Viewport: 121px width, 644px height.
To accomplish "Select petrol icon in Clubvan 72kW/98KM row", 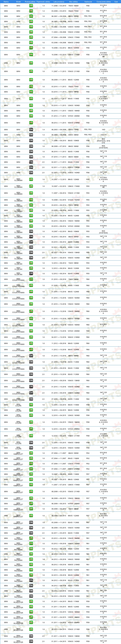I will 31,263.
